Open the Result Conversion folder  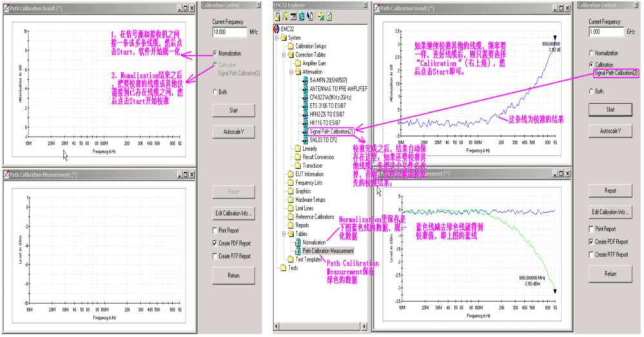tap(318, 157)
